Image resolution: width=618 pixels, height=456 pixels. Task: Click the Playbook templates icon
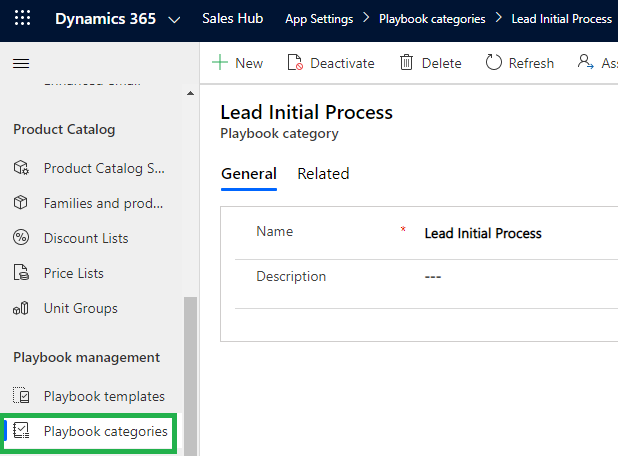[x=21, y=396]
